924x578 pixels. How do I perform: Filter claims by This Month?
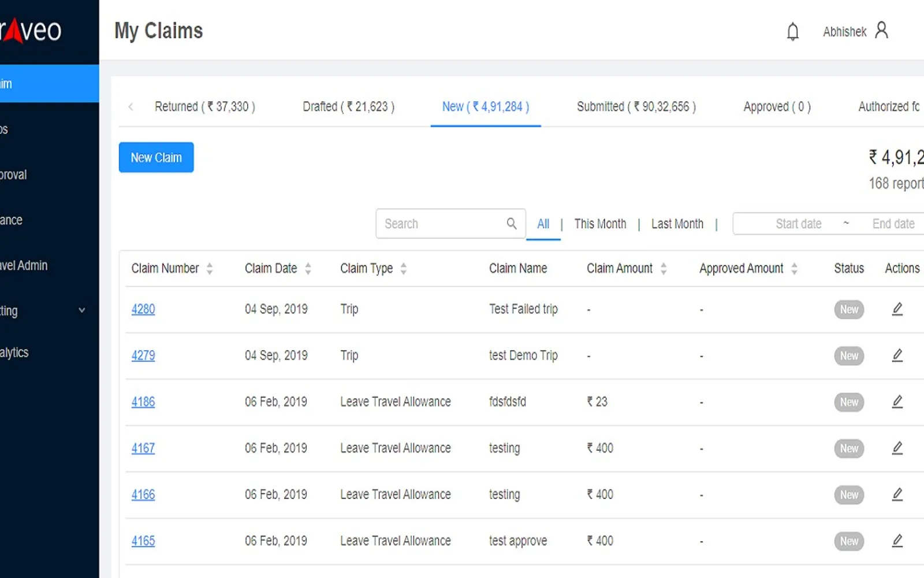click(x=600, y=224)
